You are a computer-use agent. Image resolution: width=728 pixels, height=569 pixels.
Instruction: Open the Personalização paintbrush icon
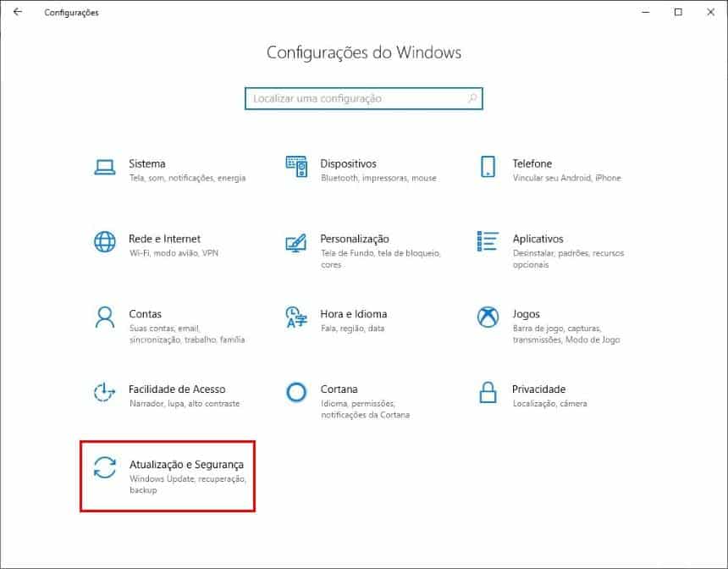(x=296, y=242)
